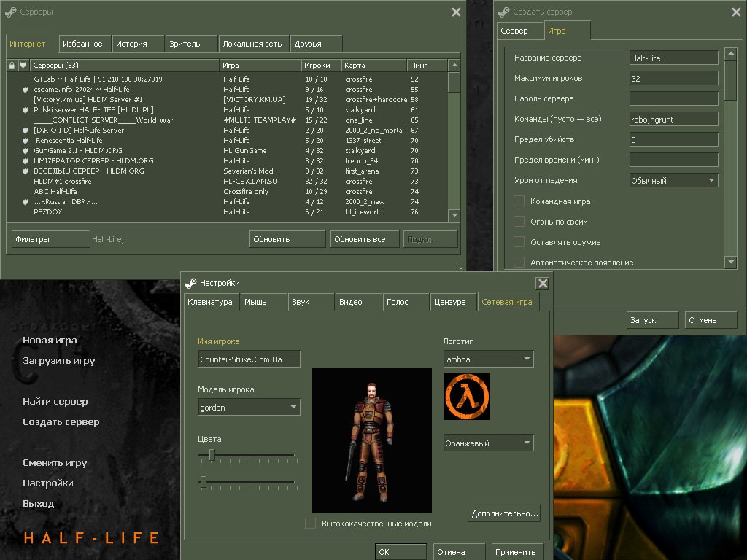The width and height of the screenshot is (747, 560).
Task: Toggle Высококачественные модели checkbox
Action: [x=309, y=524]
